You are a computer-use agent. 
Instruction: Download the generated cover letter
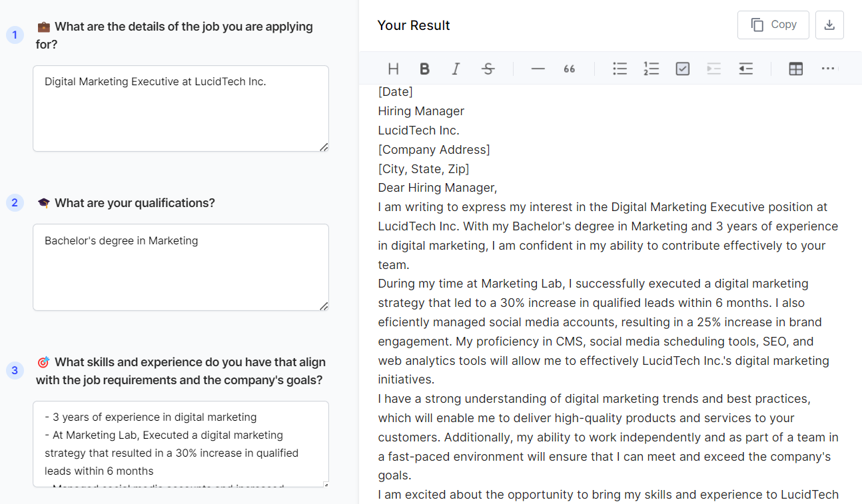[x=829, y=25]
